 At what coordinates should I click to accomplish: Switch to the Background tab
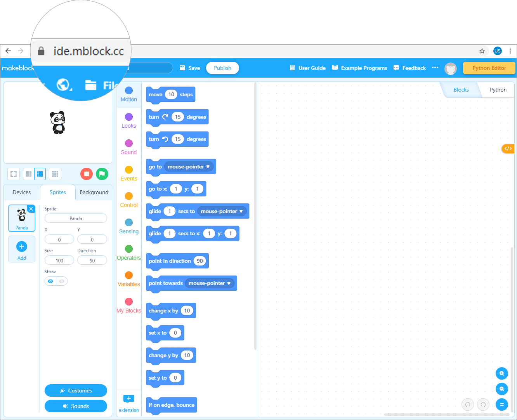point(94,192)
